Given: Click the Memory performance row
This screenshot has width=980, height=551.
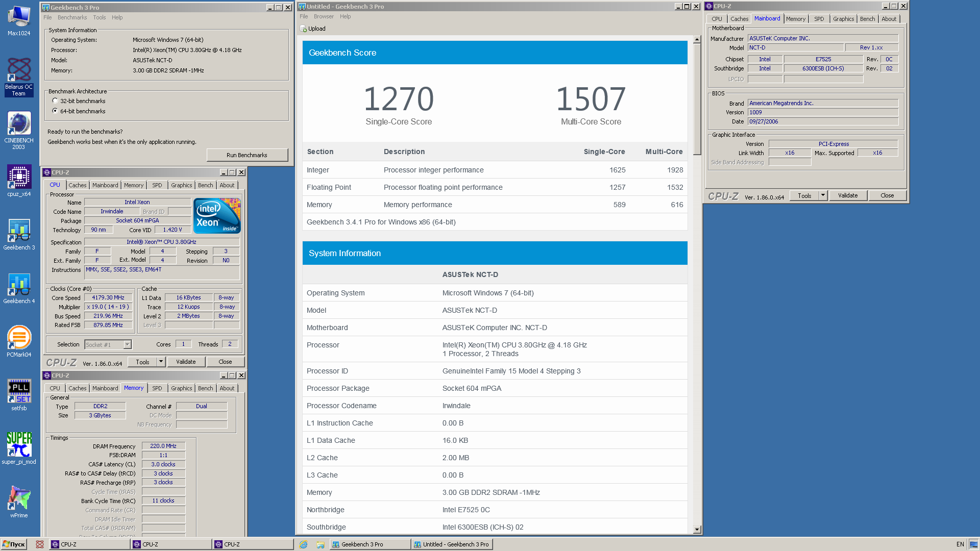Looking at the screenshot, I should (495, 205).
